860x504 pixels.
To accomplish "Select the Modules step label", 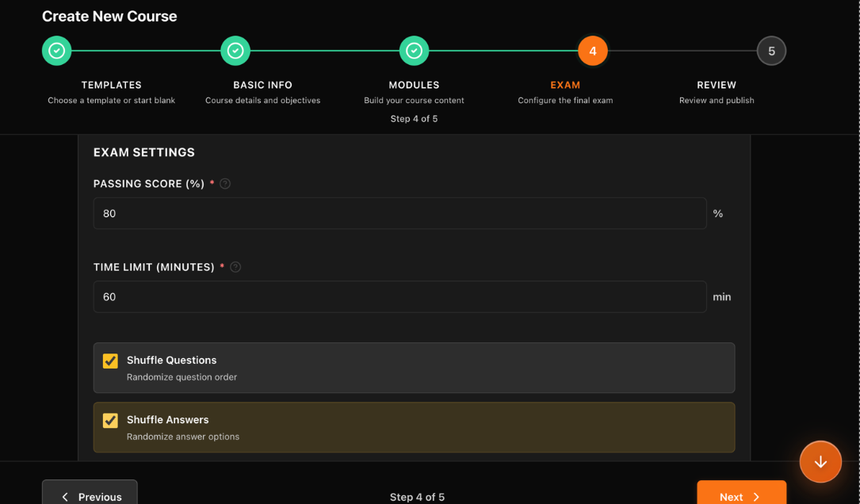I will (414, 85).
